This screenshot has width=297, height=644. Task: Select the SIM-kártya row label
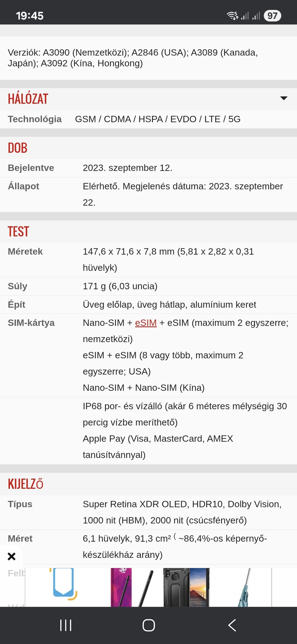pos(31,323)
